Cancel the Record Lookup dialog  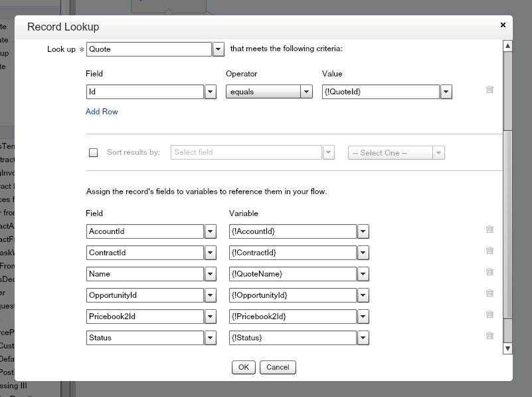tap(278, 368)
